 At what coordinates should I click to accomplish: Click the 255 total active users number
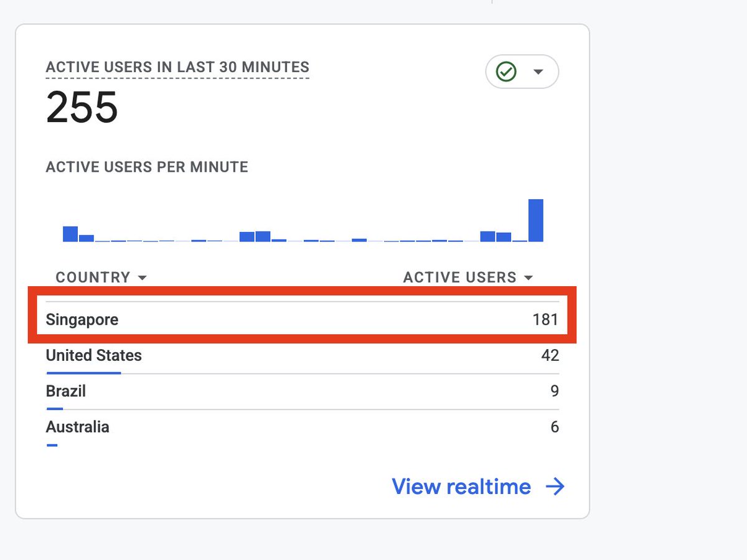(x=82, y=107)
